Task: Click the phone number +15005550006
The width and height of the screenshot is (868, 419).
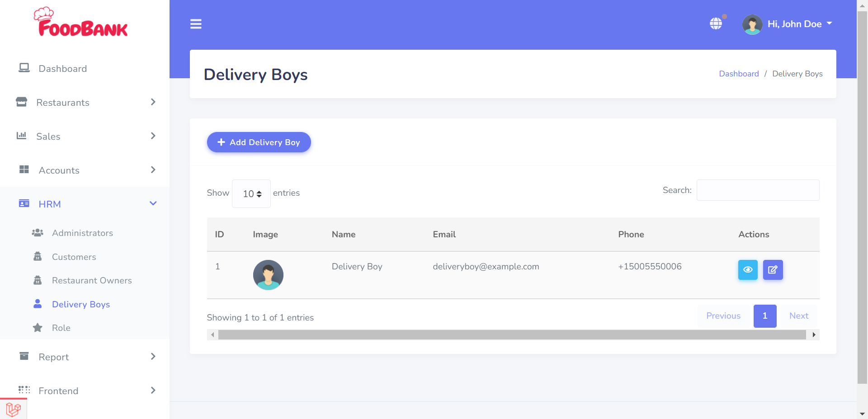Action: tap(650, 266)
